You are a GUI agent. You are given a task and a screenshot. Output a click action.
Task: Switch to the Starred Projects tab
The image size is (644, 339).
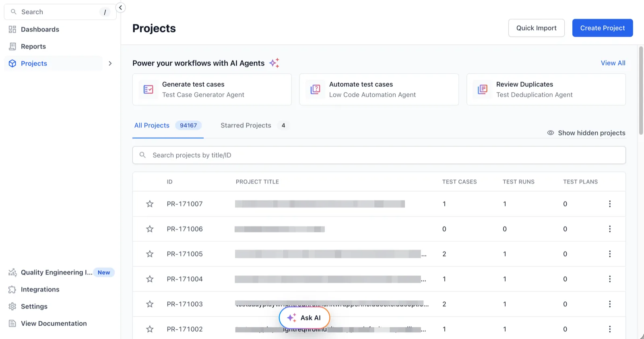(254, 125)
